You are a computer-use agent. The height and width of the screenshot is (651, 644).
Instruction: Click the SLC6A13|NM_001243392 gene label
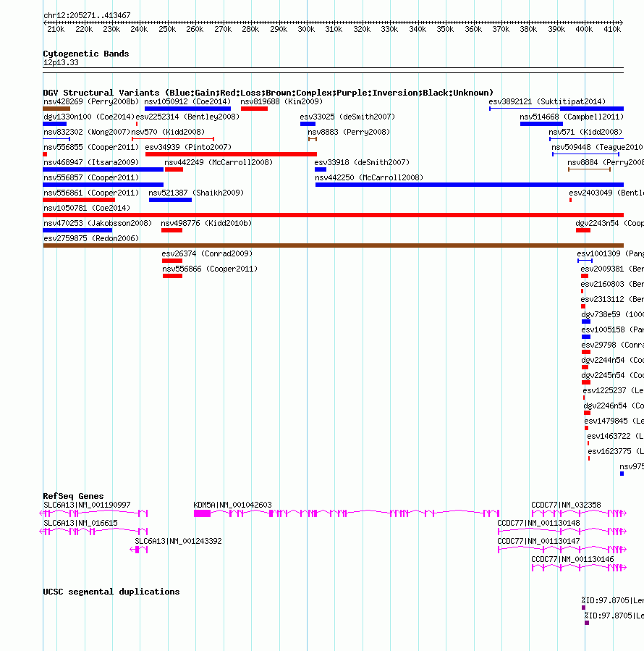coord(179,542)
